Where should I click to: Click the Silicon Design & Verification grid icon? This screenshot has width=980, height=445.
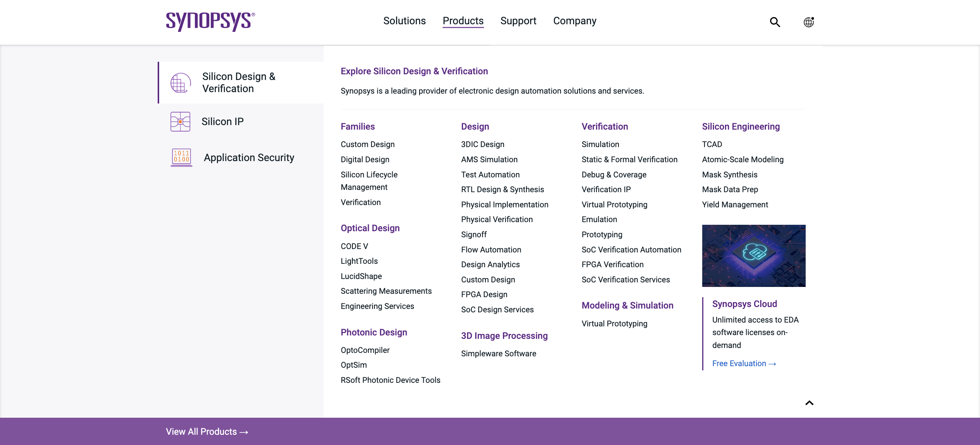point(180,83)
